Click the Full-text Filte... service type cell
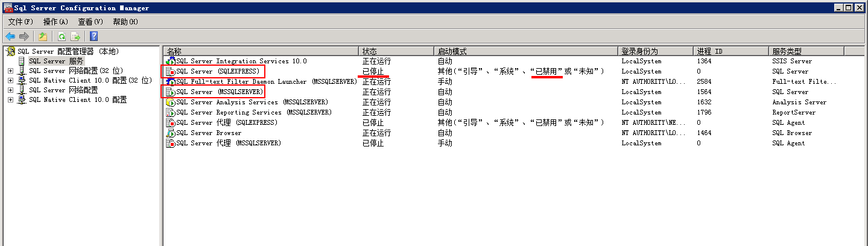868x246 pixels. tap(804, 81)
